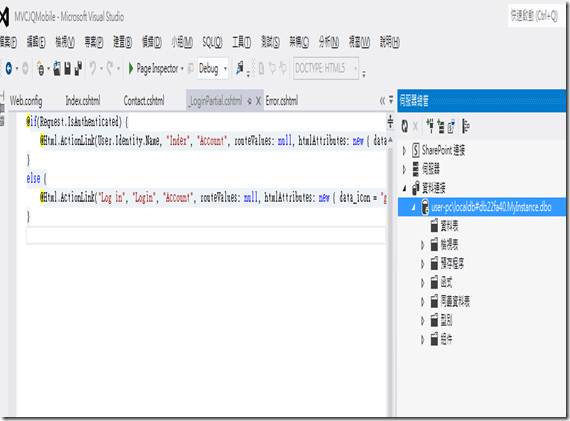Screen dimensions: 570x421
Task: Switch to the Contact.cshtml tab
Action: coord(144,100)
